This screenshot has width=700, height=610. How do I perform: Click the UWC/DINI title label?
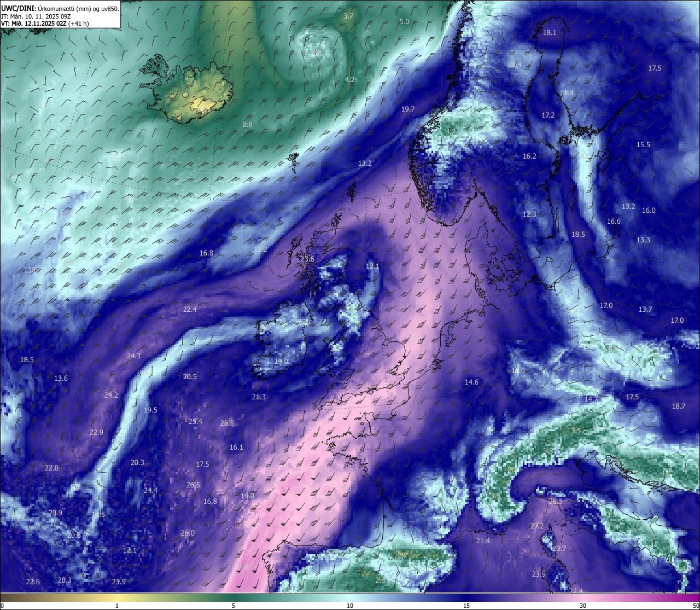click(18, 9)
